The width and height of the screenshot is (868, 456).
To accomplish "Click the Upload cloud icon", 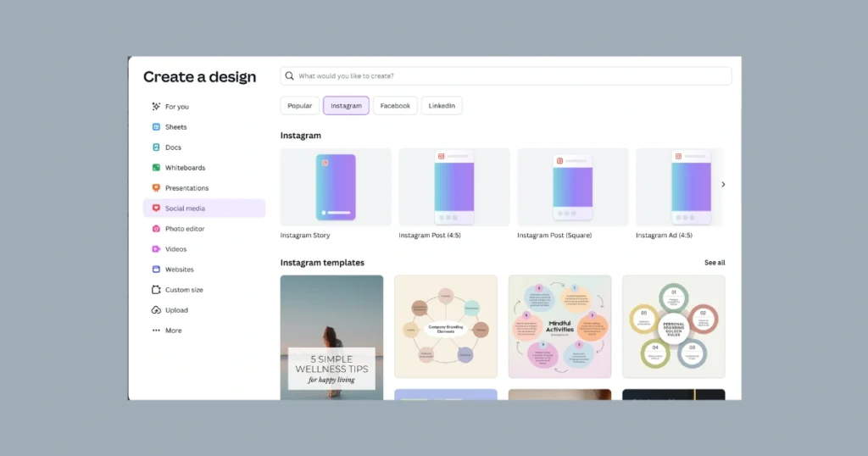I will pos(156,310).
